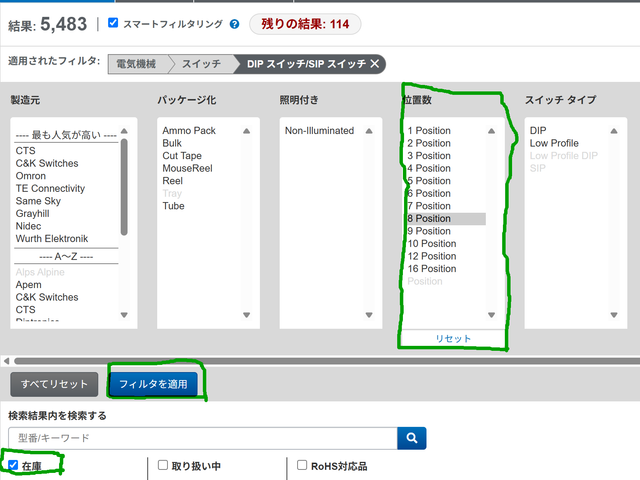Click the manufacturer list vertical scrollbar thumb
Screen dimensions: 640x480
tap(124, 187)
